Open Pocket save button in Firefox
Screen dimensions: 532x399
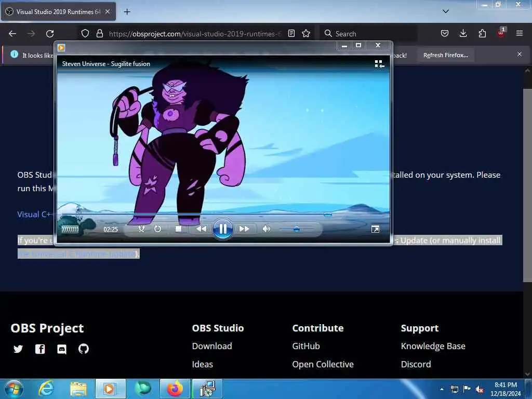pyautogui.click(x=445, y=34)
